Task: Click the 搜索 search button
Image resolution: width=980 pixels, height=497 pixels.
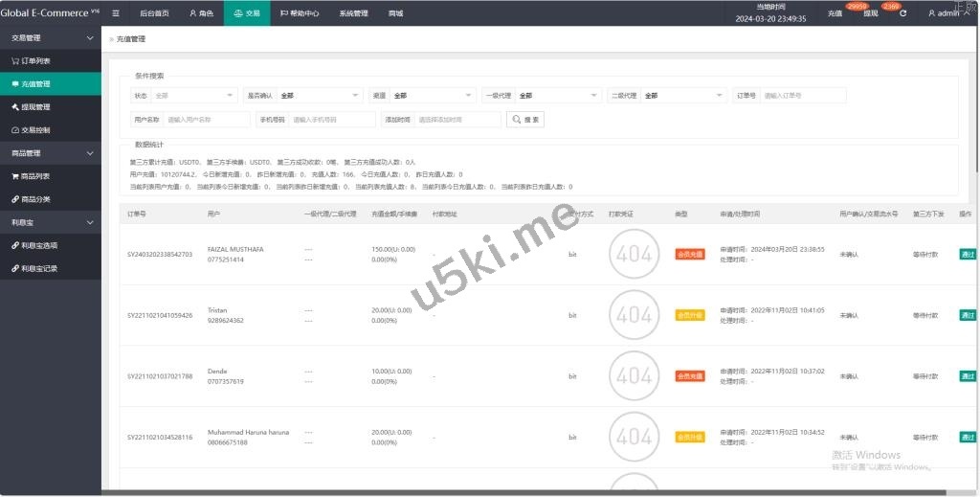Action: tap(525, 120)
